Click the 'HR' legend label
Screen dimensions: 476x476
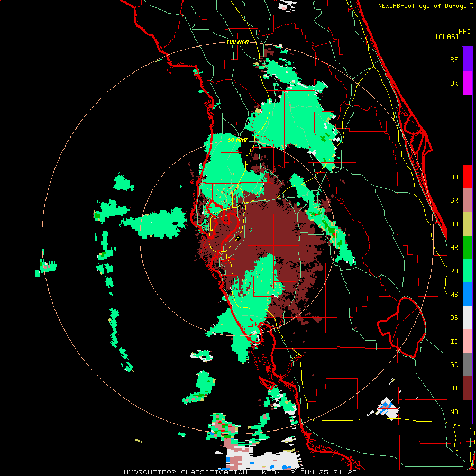[x=454, y=248]
